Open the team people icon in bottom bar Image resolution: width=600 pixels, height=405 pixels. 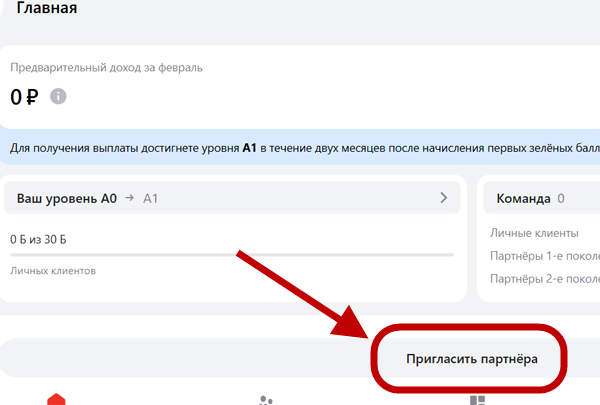point(266,400)
